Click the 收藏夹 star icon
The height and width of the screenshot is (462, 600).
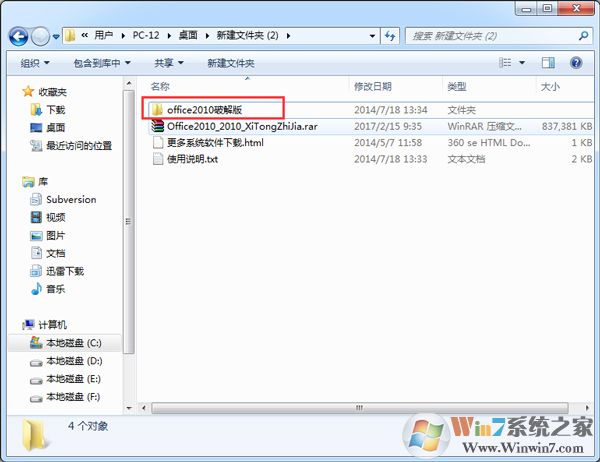pos(28,91)
